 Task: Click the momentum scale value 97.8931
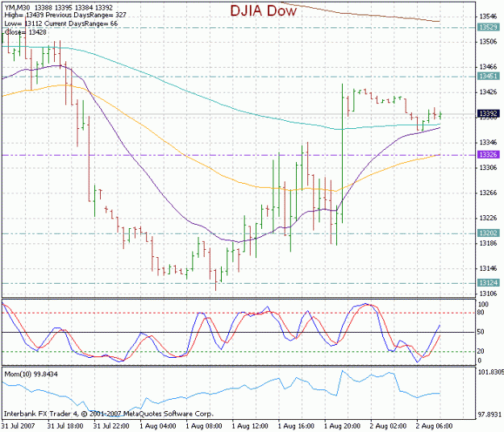[489, 414]
